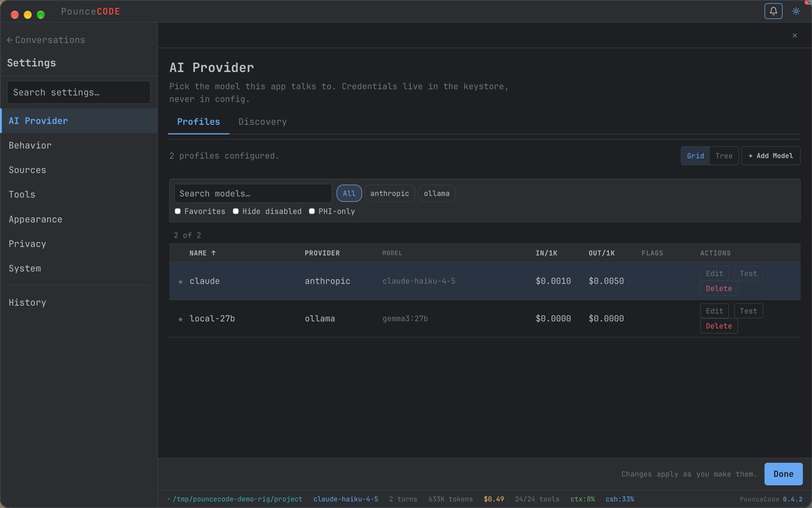Open Tools settings
This screenshot has width=812, height=508.
(79, 195)
